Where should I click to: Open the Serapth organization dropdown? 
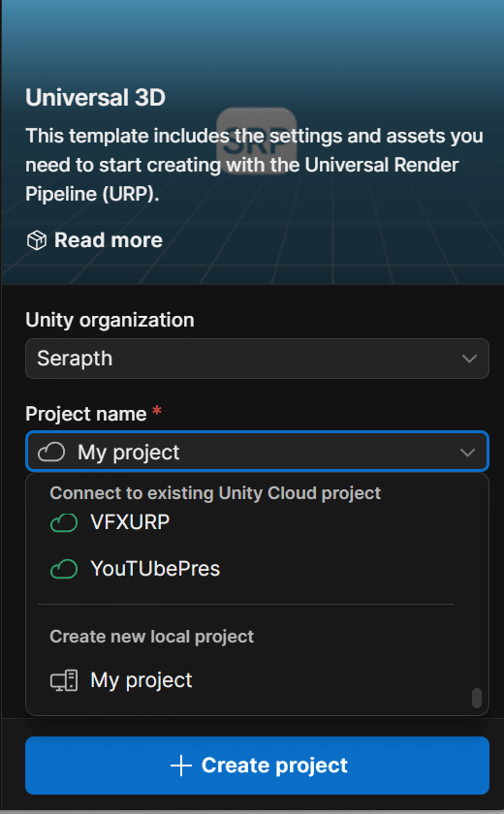pyautogui.click(x=257, y=359)
